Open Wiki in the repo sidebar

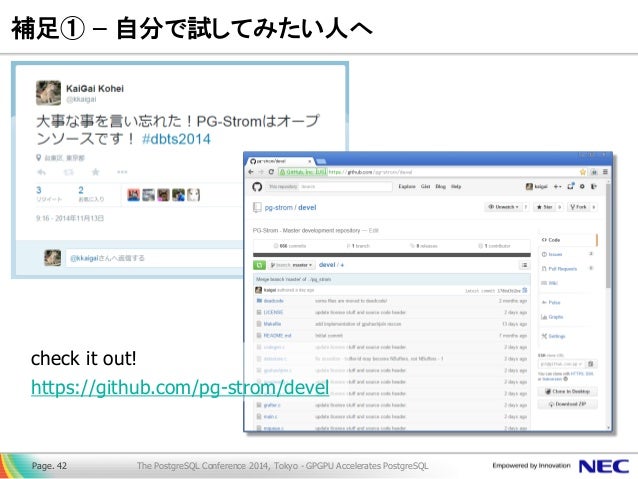552,283
